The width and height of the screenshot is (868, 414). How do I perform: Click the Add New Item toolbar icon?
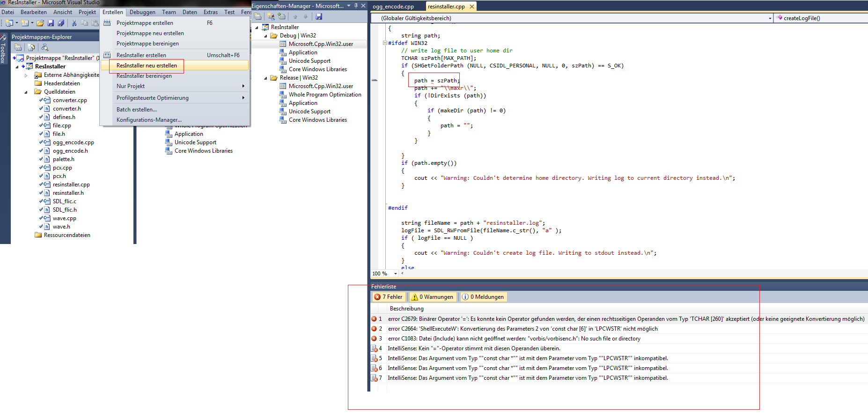point(25,23)
